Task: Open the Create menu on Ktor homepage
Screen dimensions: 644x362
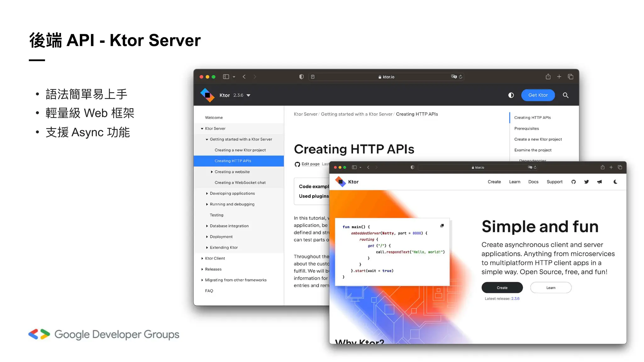Action: [494, 182]
